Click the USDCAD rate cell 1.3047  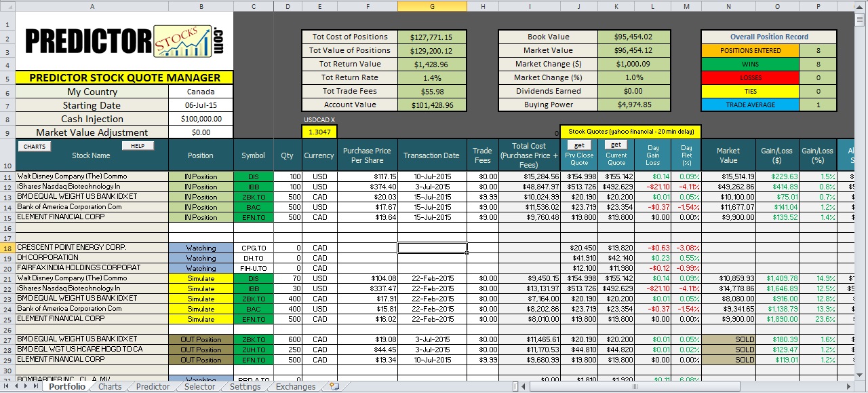click(319, 132)
